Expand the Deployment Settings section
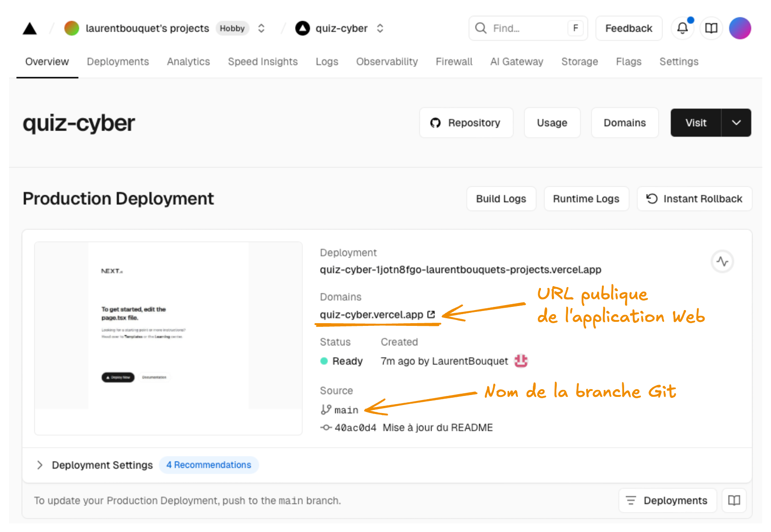The height and width of the screenshot is (532, 771). click(40, 465)
